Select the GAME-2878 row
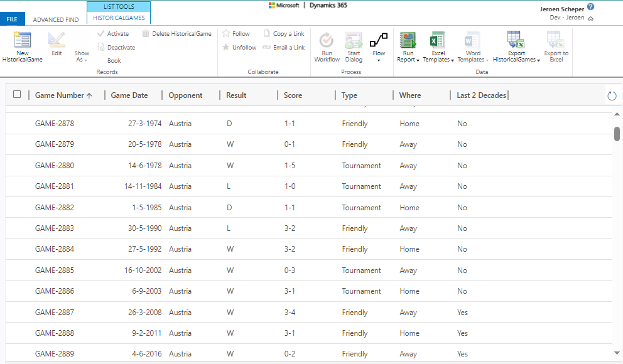This screenshot has width=623, height=364. coord(309,124)
